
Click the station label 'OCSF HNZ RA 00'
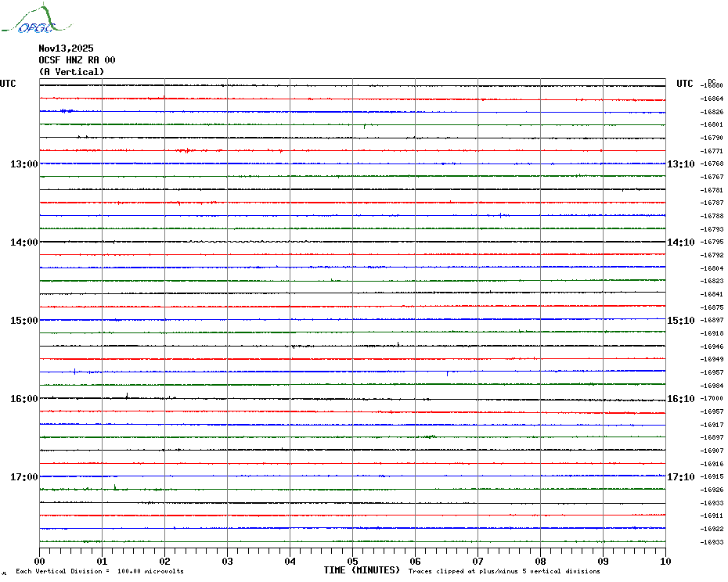coord(77,60)
